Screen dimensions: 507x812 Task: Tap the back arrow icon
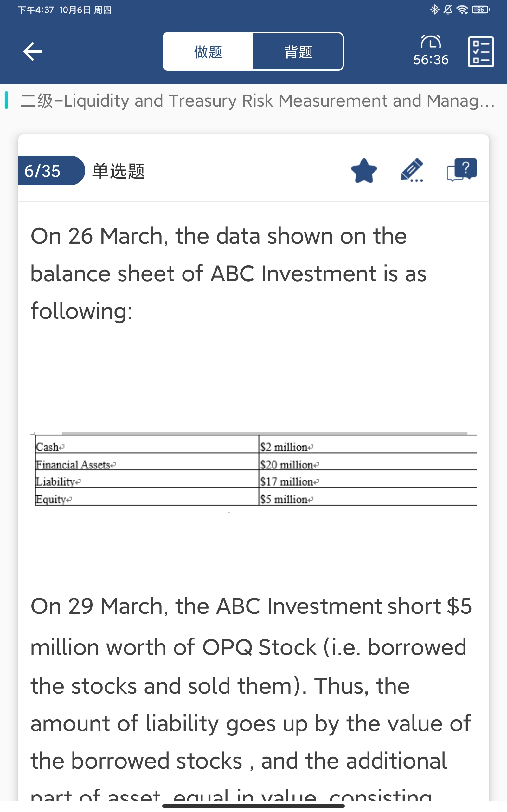pos(33,51)
